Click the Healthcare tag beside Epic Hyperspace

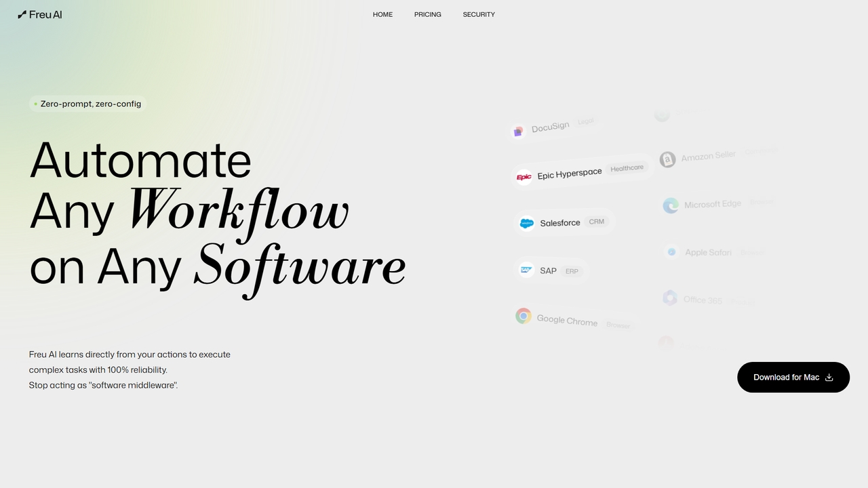627,168
